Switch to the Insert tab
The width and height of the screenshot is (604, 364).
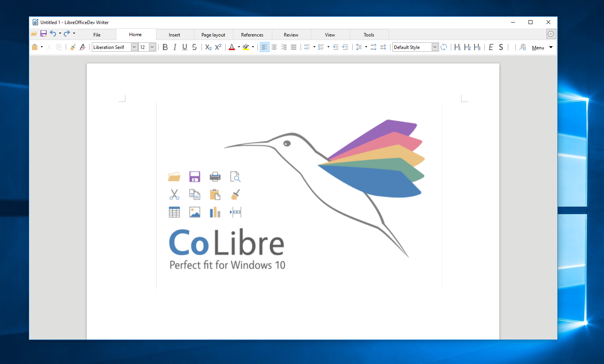click(175, 35)
